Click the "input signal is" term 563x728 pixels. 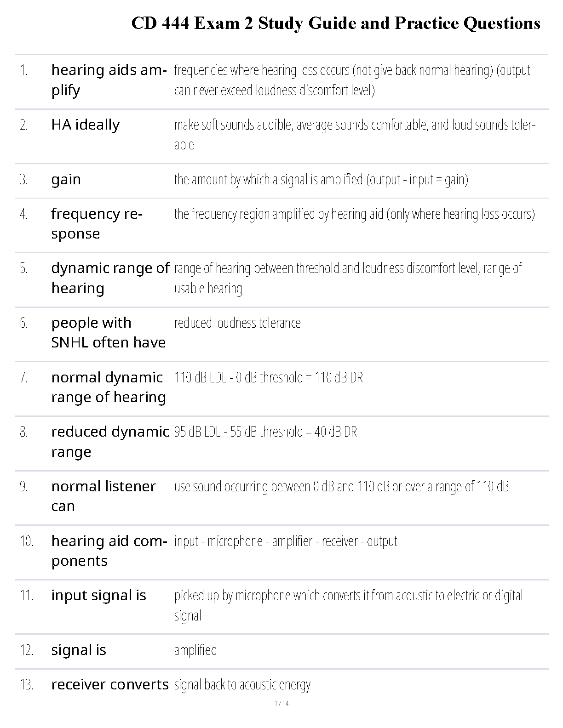coord(99,595)
